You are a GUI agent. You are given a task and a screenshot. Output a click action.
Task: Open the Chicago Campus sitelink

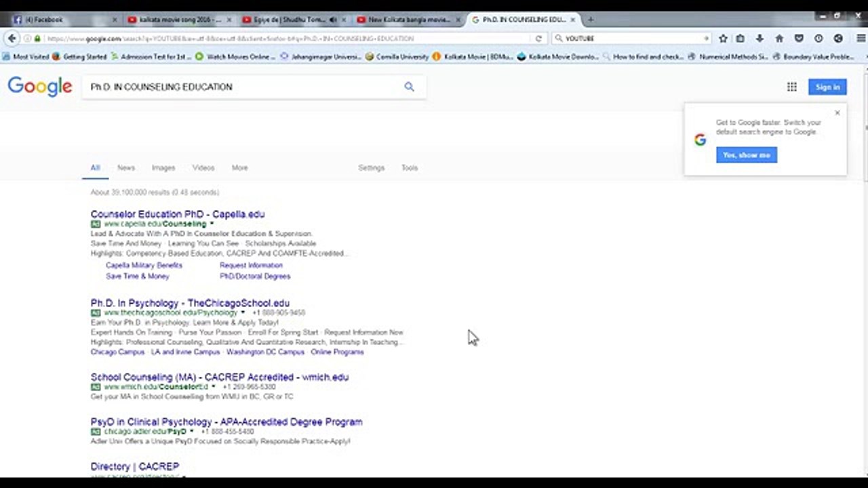click(x=117, y=352)
